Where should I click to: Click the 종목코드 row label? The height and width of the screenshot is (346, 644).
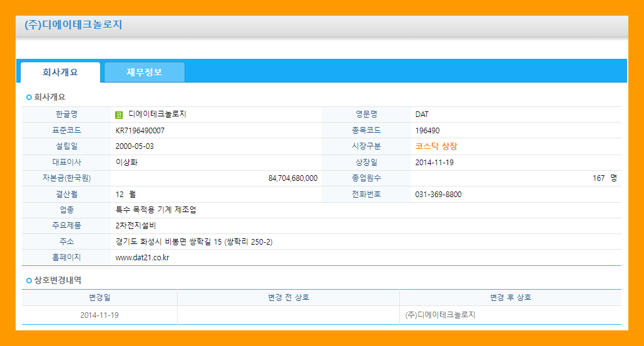366,130
